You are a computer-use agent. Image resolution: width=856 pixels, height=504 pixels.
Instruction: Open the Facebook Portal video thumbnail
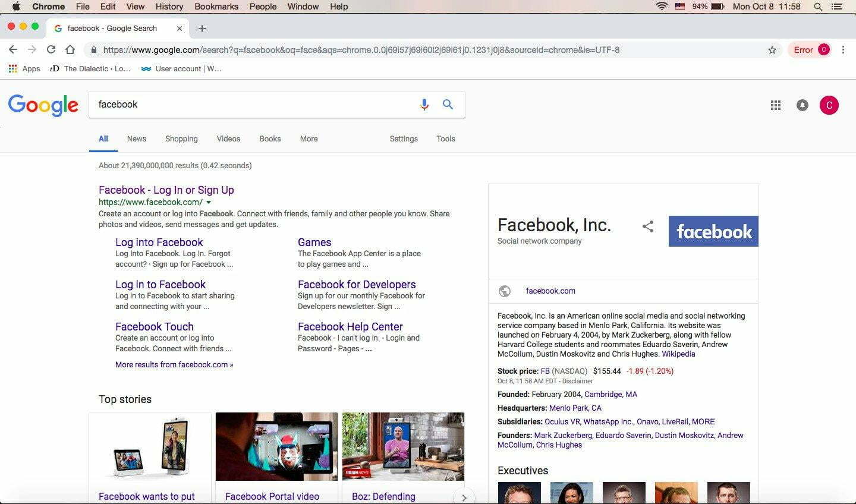click(x=276, y=446)
